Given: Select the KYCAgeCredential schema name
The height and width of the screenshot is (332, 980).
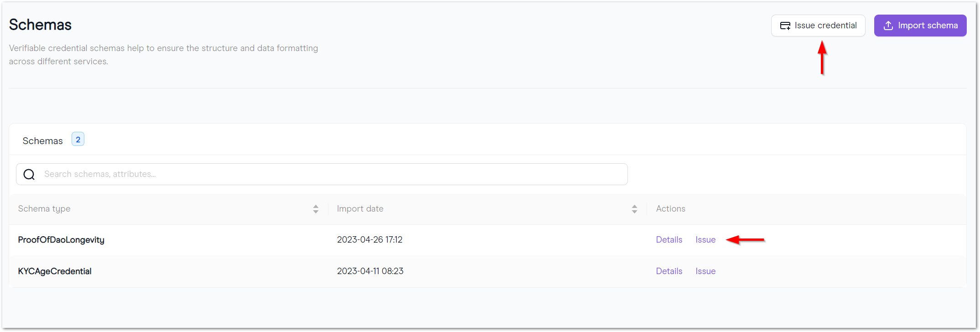Looking at the screenshot, I should click(x=55, y=271).
